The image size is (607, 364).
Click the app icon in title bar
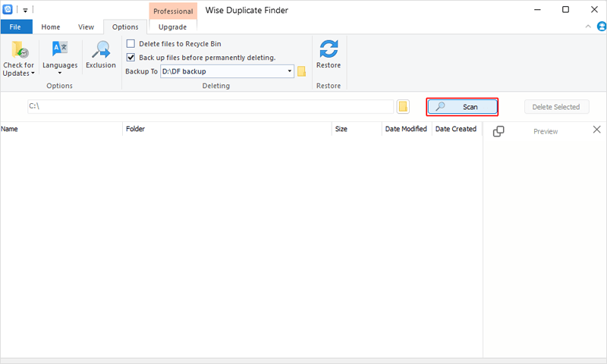(8, 9)
